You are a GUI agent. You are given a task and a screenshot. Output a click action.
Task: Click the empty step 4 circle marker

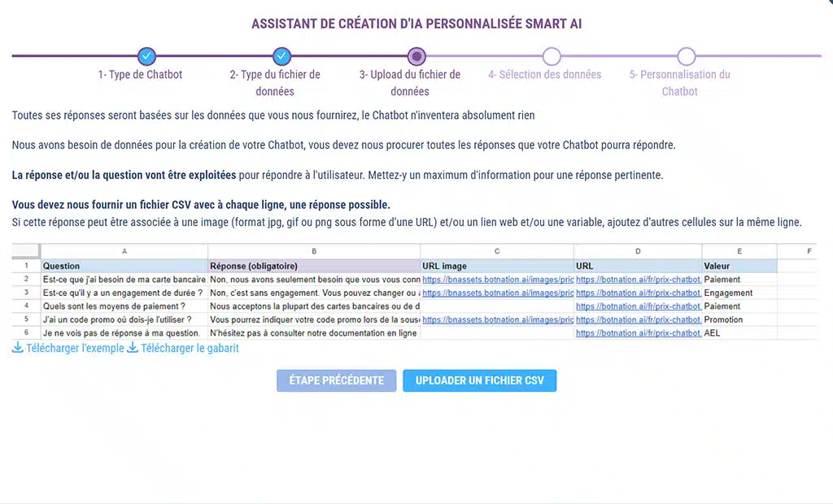pos(552,56)
